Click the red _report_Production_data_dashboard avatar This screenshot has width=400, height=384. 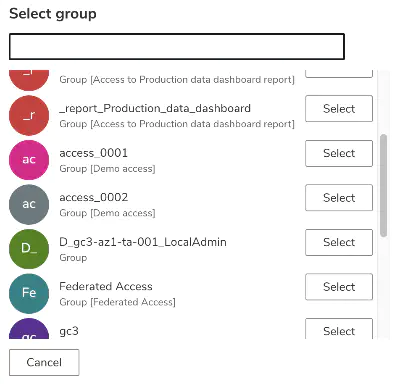click(29, 115)
